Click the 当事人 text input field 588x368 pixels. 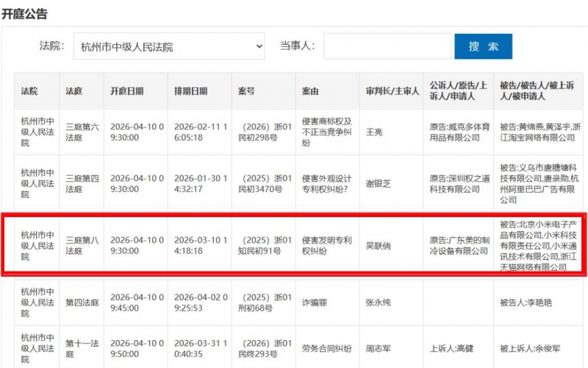point(387,46)
